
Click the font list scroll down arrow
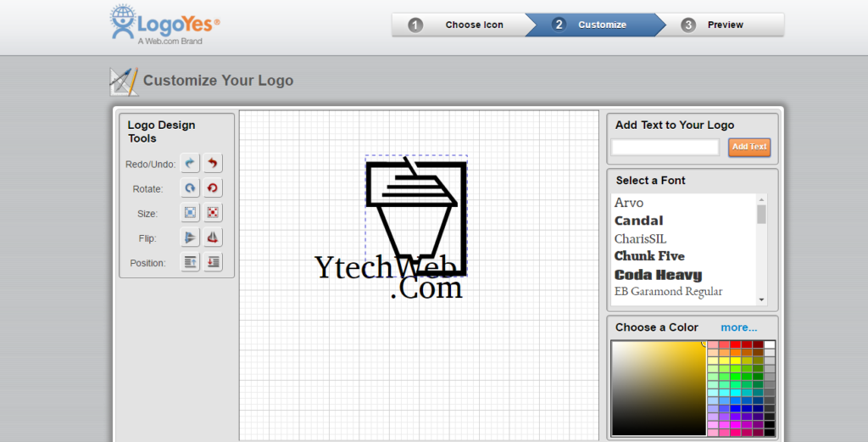[x=762, y=299]
